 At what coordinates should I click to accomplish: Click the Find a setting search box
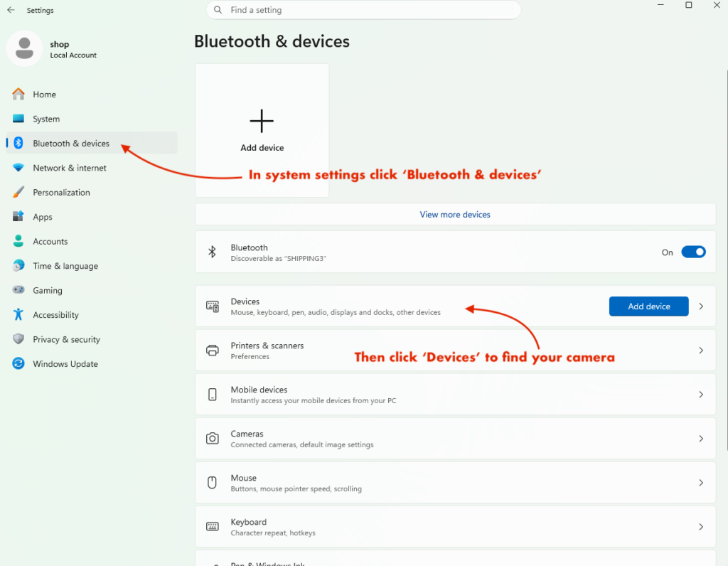pyautogui.click(x=363, y=10)
